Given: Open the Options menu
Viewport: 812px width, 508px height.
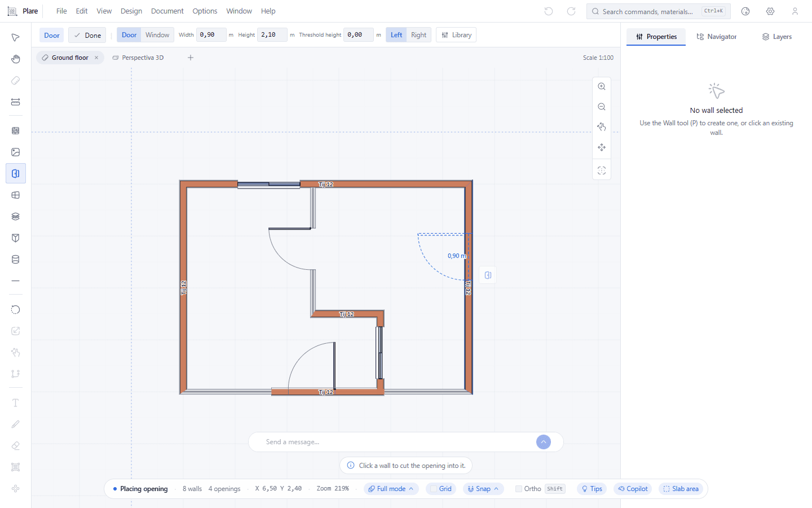Looking at the screenshot, I should [x=205, y=11].
